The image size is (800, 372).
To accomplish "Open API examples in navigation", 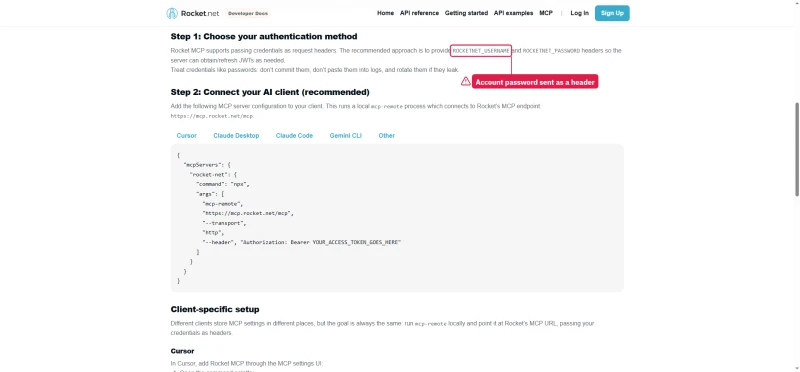I will pyautogui.click(x=513, y=13).
